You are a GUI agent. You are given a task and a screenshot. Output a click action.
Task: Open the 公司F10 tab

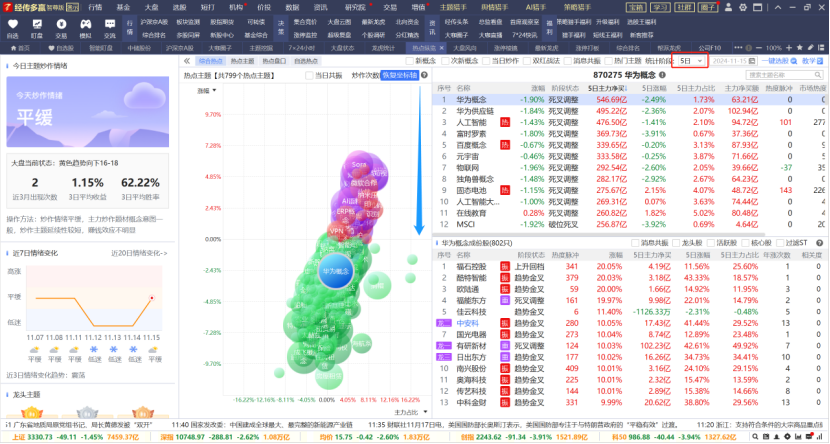710,48
